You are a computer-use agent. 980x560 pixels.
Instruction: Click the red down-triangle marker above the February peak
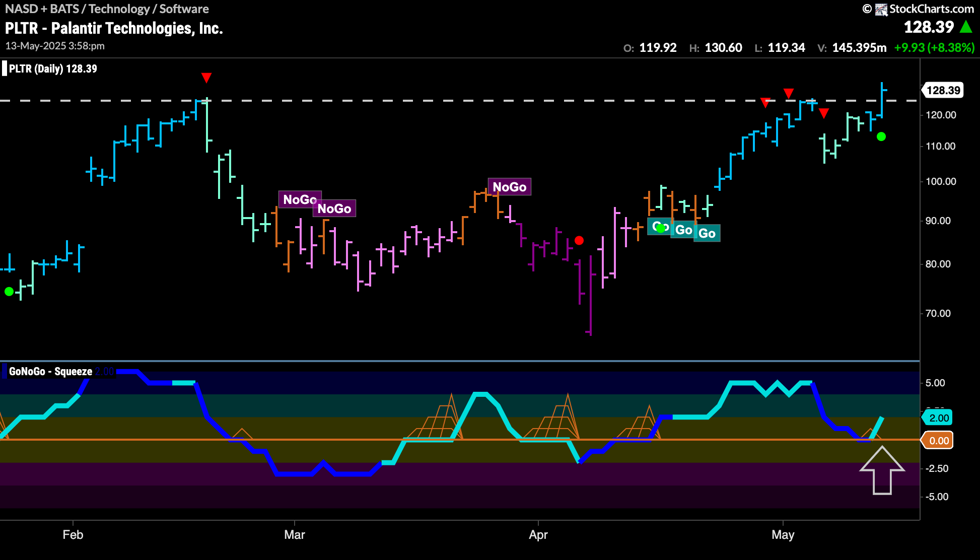coord(206,78)
